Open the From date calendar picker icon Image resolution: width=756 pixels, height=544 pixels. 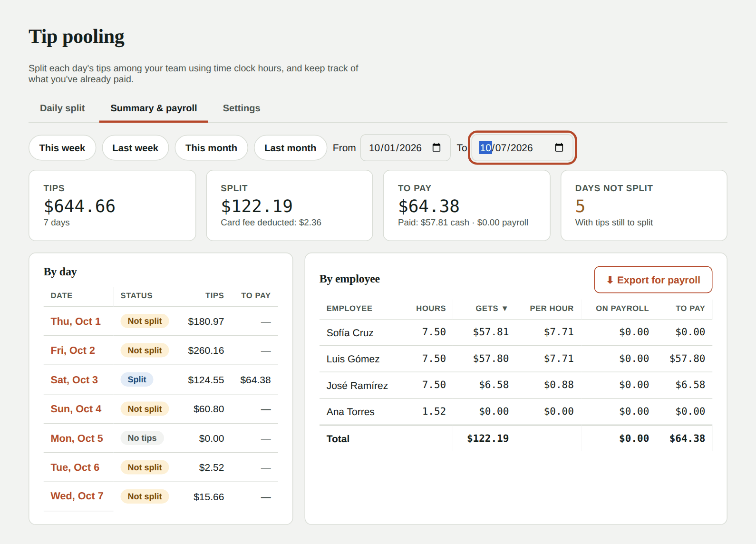[436, 148]
